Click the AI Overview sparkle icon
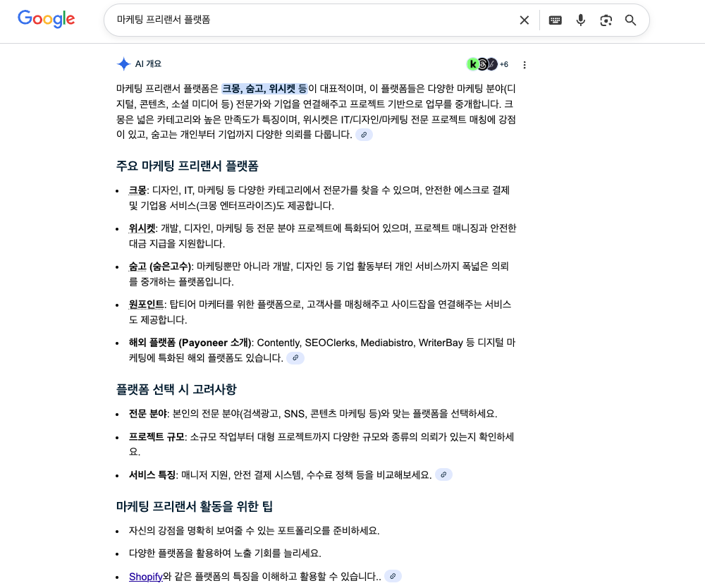 point(123,63)
